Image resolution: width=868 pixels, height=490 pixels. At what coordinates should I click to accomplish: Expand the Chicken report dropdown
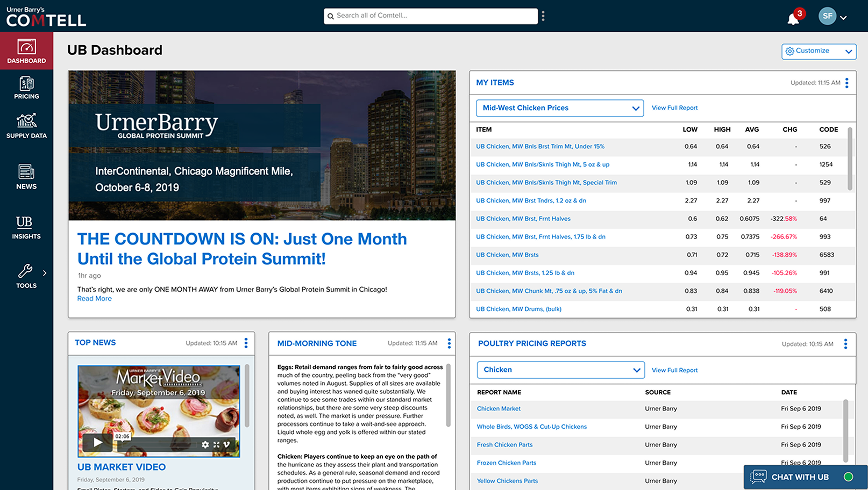tap(560, 370)
